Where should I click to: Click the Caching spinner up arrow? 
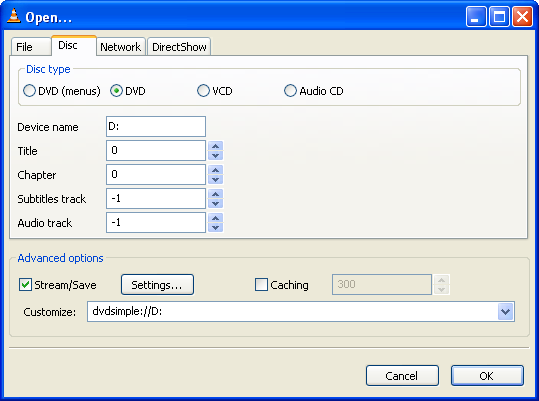click(x=441, y=280)
